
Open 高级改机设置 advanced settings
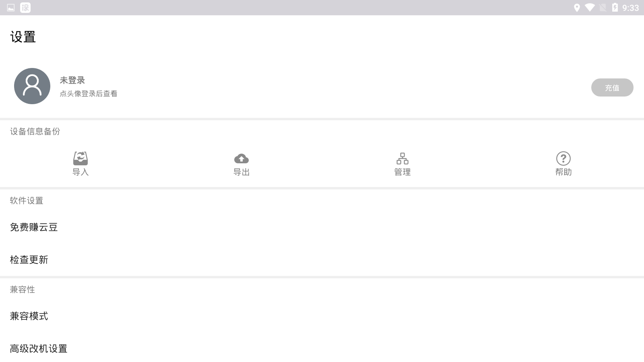[x=322, y=349]
